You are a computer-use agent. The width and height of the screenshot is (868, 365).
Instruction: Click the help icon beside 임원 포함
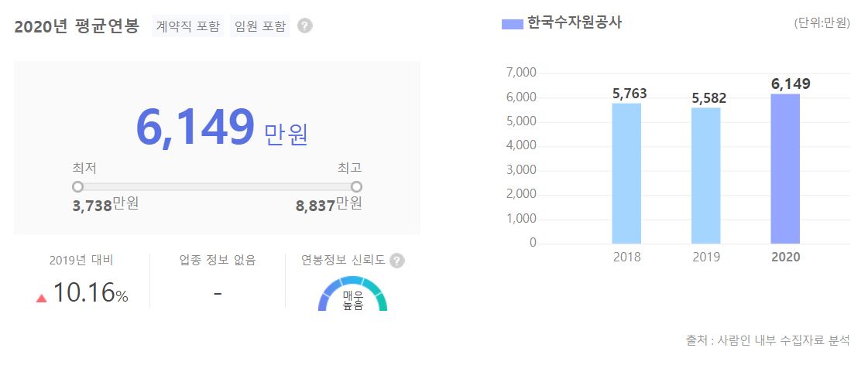[305, 26]
